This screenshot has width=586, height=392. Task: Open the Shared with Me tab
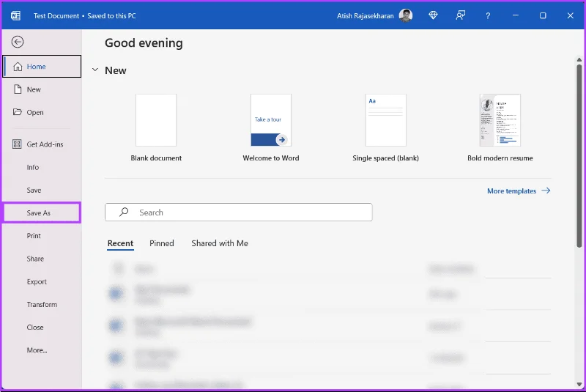pyautogui.click(x=220, y=243)
